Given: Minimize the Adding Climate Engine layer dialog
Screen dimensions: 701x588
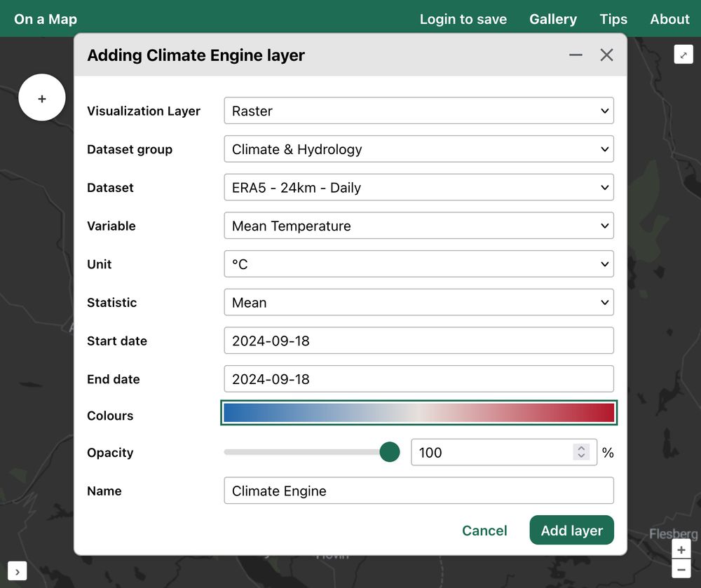Looking at the screenshot, I should coord(576,55).
